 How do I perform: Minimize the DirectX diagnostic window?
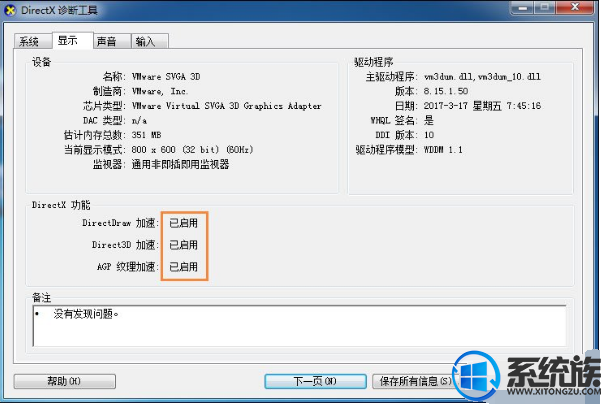pyautogui.click(x=523, y=7)
